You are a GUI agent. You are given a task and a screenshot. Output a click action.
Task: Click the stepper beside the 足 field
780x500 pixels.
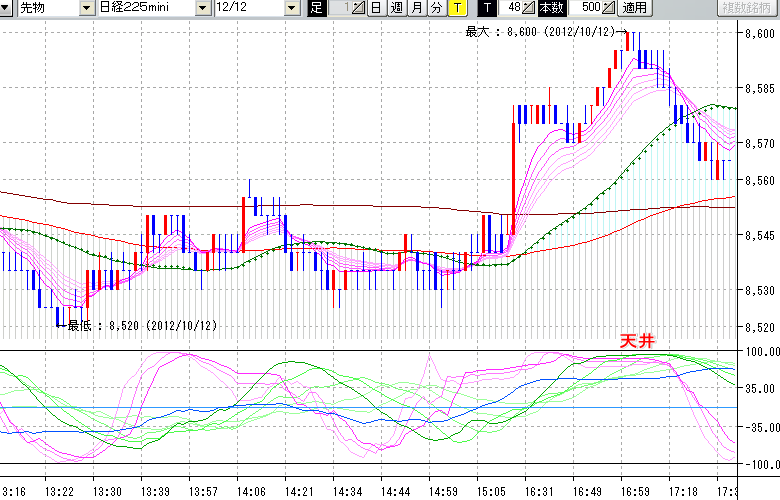coord(359,8)
